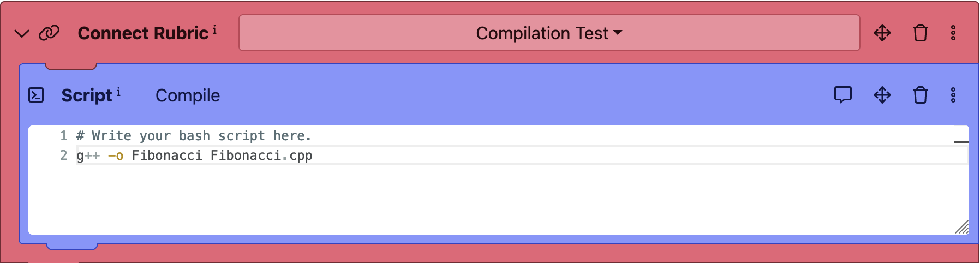Click the Connect Rubric block title
980x263 pixels.
[143, 33]
